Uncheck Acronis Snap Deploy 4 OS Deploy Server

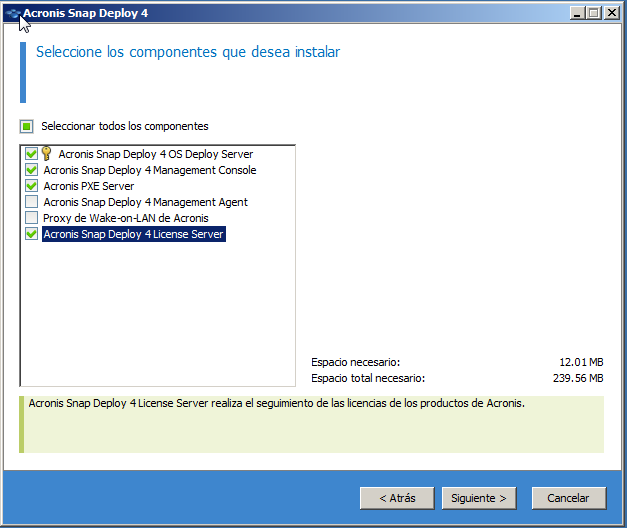[31, 154]
